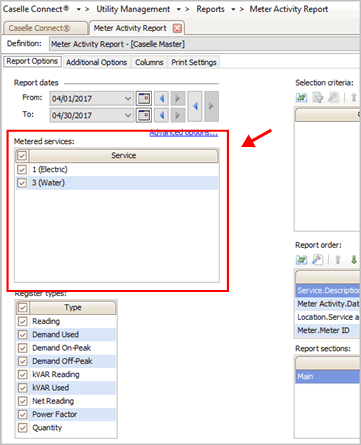This screenshot has width=361, height=445.
Task: Select Location.Service row in Report order
Action: pyautogui.click(x=328, y=317)
